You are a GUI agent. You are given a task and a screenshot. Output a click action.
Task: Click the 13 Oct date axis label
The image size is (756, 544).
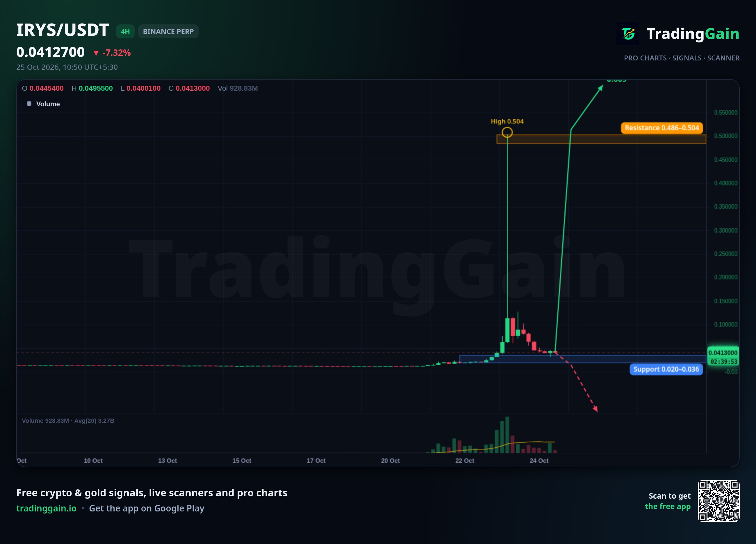[167, 461]
